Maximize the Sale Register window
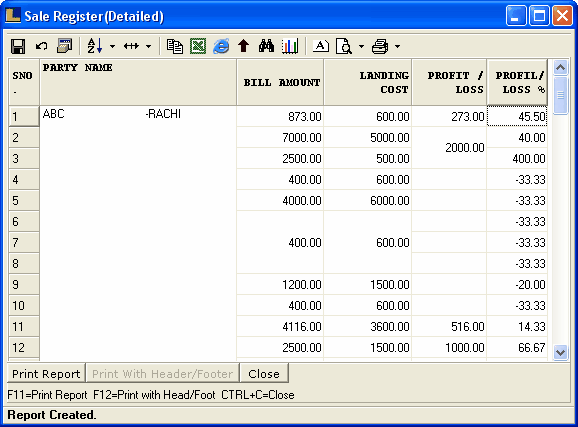The width and height of the screenshot is (578, 427). 539,16
